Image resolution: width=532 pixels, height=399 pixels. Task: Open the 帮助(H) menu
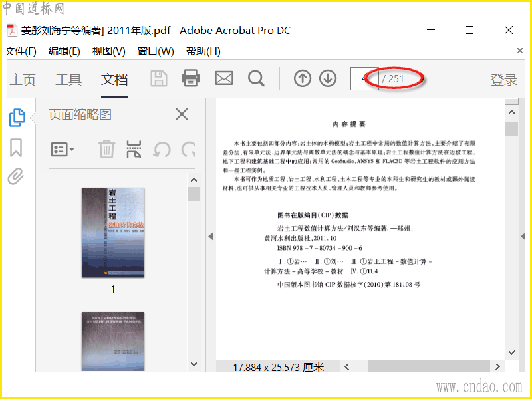click(x=203, y=51)
